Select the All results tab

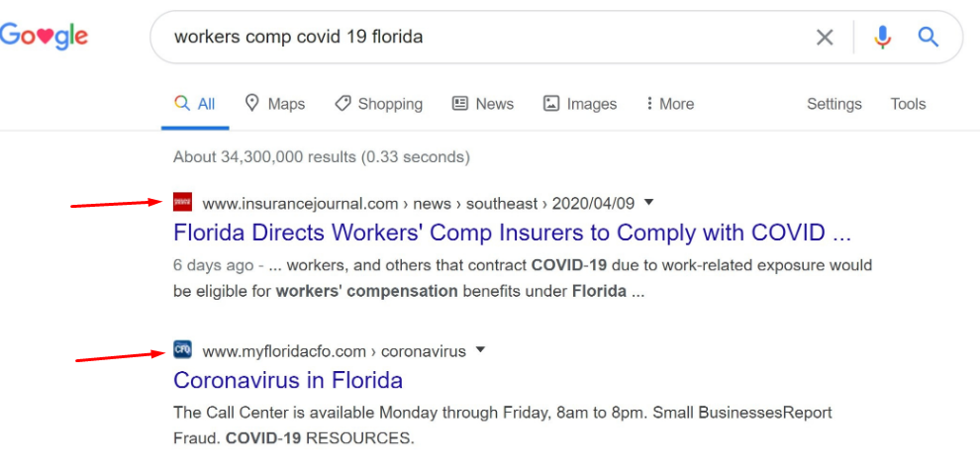[x=195, y=104]
